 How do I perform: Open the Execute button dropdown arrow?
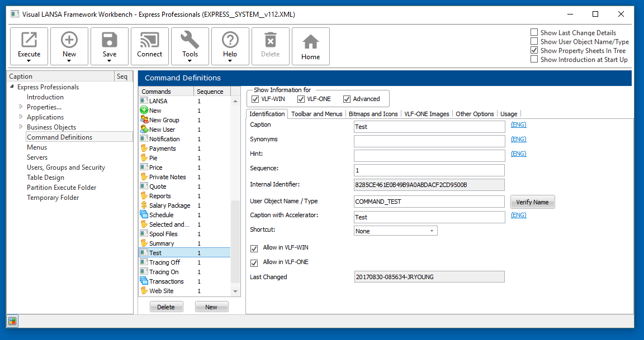click(29, 61)
